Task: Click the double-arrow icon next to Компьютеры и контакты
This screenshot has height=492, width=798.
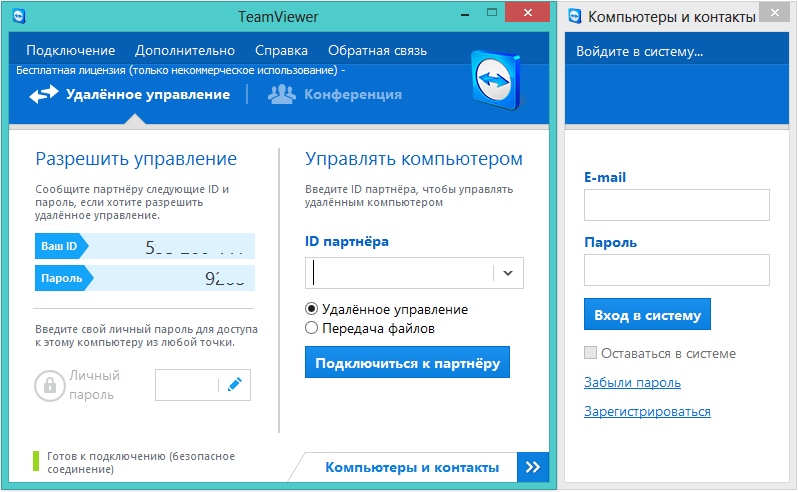Action: click(533, 467)
